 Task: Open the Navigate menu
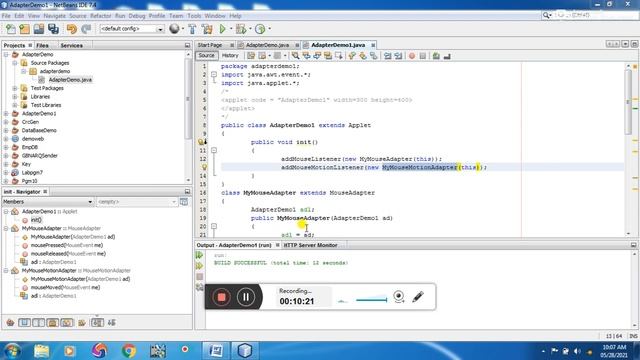54,16
